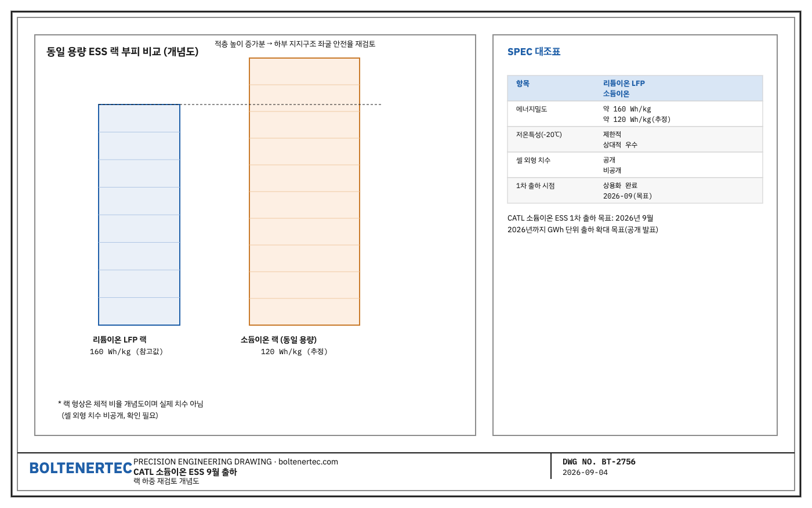Click the row label '셀 외형 치수'
Screen dimensions: 812x508
pyautogui.click(x=534, y=160)
